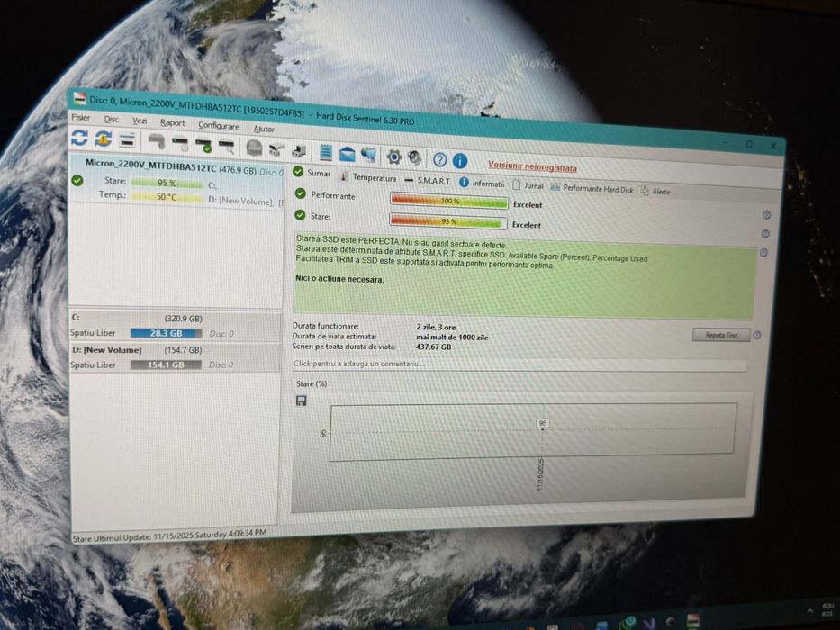The width and height of the screenshot is (840, 630).
Task: Click the green check icon beside Micron disk entry
Action: (x=77, y=181)
